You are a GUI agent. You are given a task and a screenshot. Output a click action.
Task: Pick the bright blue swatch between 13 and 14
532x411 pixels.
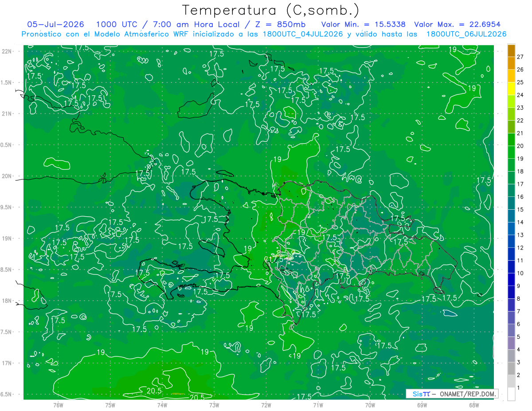pyautogui.click(x=511, y=229)
